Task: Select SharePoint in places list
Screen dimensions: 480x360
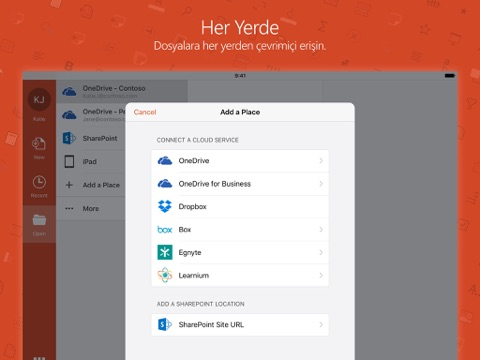Action: pos(91,138)
